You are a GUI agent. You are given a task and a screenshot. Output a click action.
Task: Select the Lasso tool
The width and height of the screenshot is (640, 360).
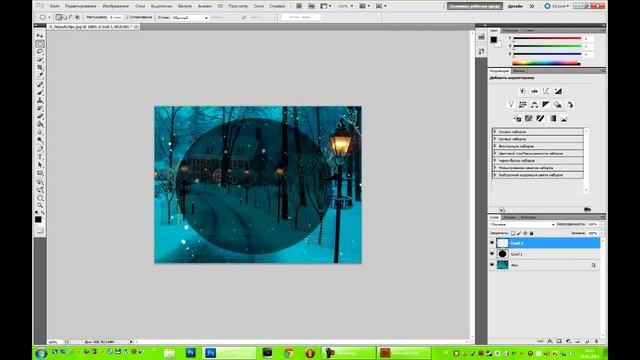[40, 52]
